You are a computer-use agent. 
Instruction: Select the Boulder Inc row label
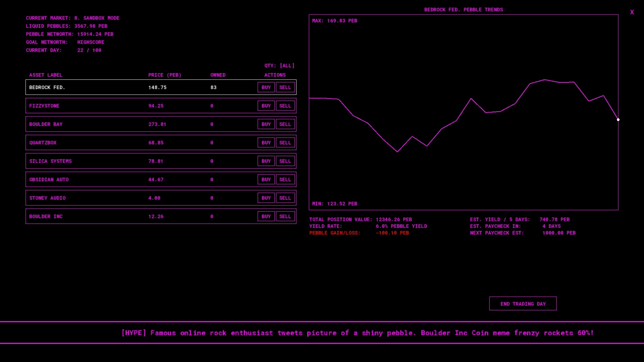(x=46, y=217)
